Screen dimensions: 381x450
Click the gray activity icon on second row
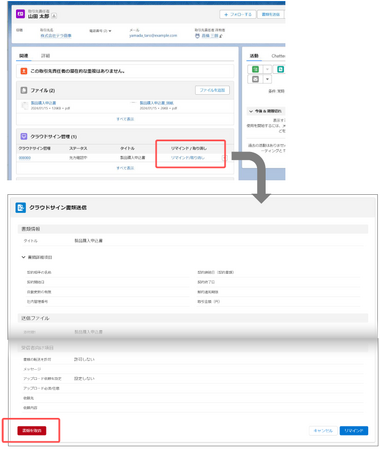pyautogui.click(x=255, y=79)
